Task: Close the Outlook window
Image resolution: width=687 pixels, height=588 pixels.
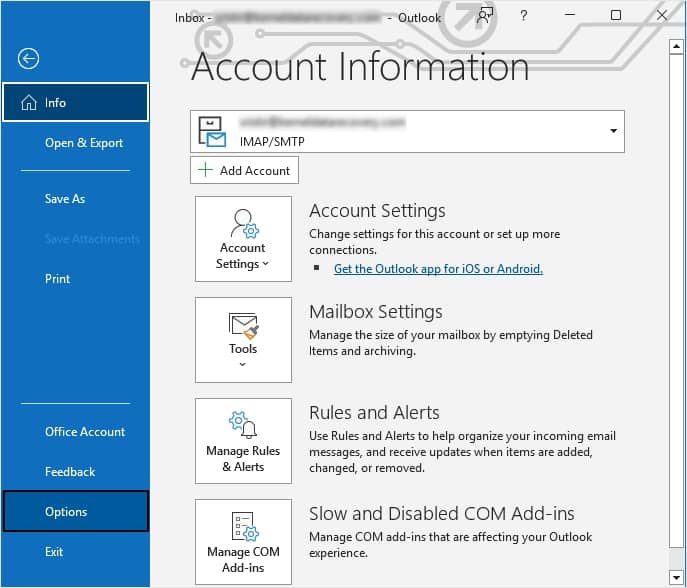Action: point(662,15)
